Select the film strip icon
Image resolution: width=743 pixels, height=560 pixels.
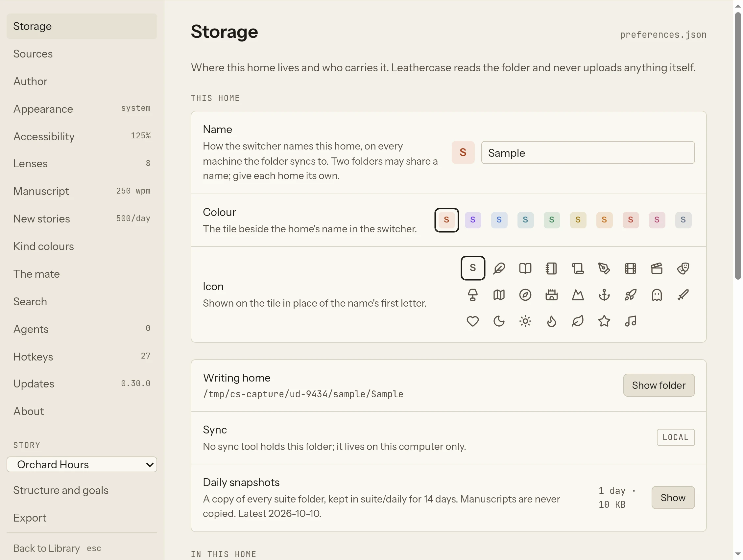coord(630,268)
